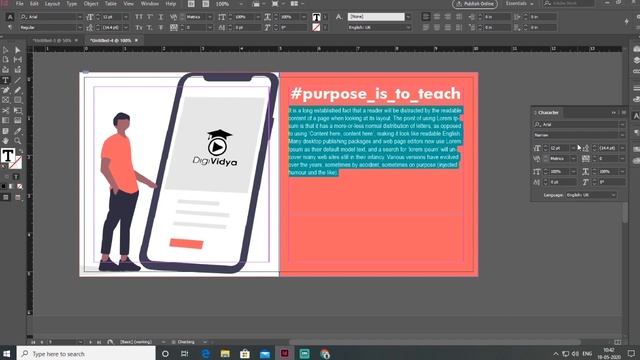Toggle Subscript formatting
This screenshot has width=640, height=360.
click(150, 28)
